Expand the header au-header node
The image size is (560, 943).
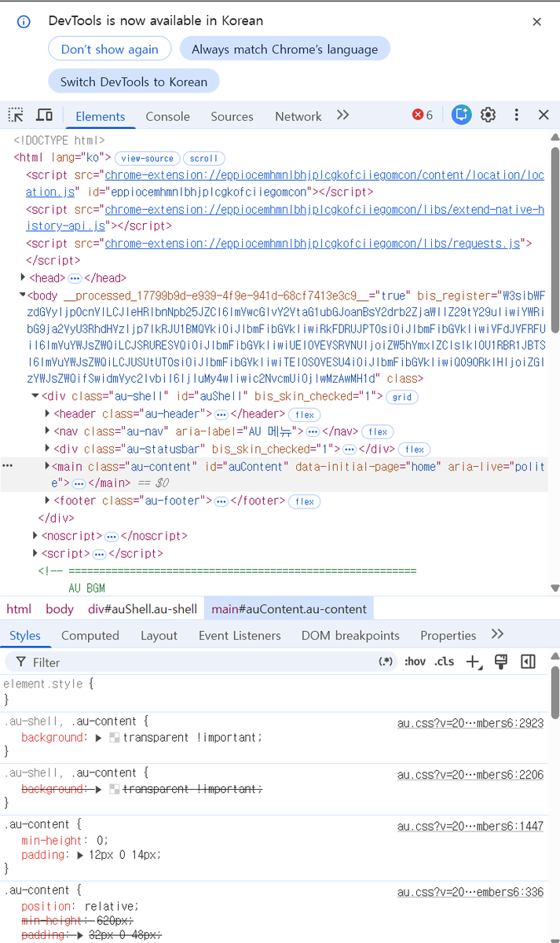[48, 414]
